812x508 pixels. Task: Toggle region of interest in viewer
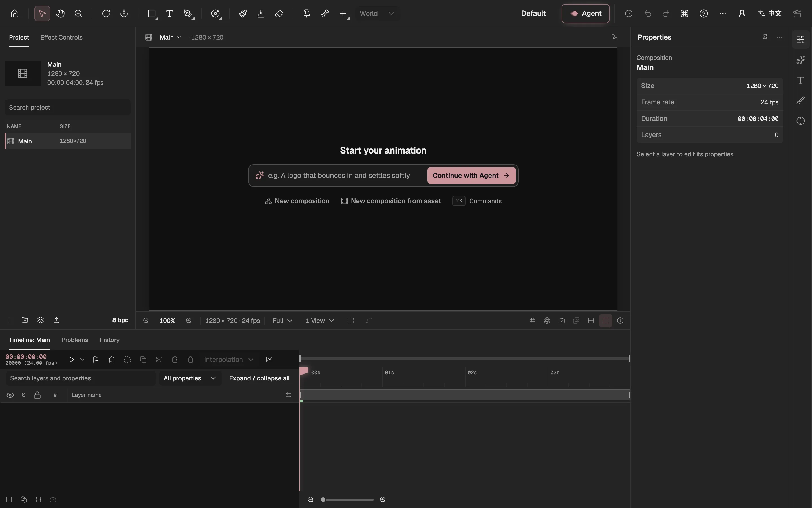tap(351, 321)
